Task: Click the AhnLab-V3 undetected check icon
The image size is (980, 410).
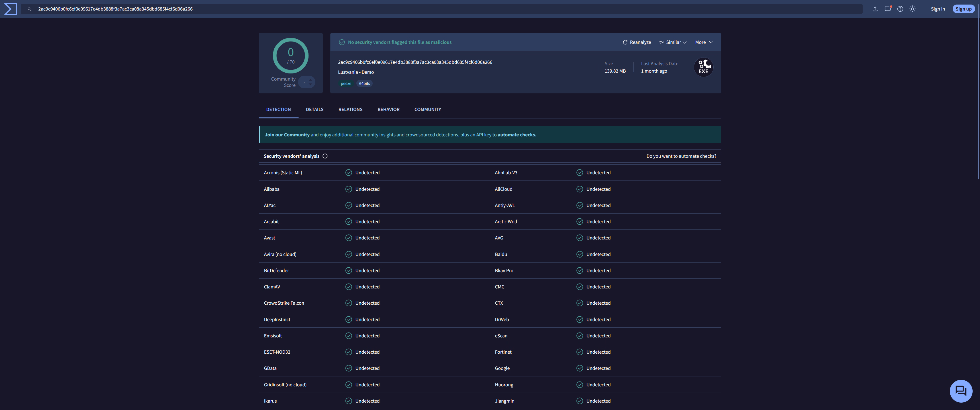Action: (579, 173)
